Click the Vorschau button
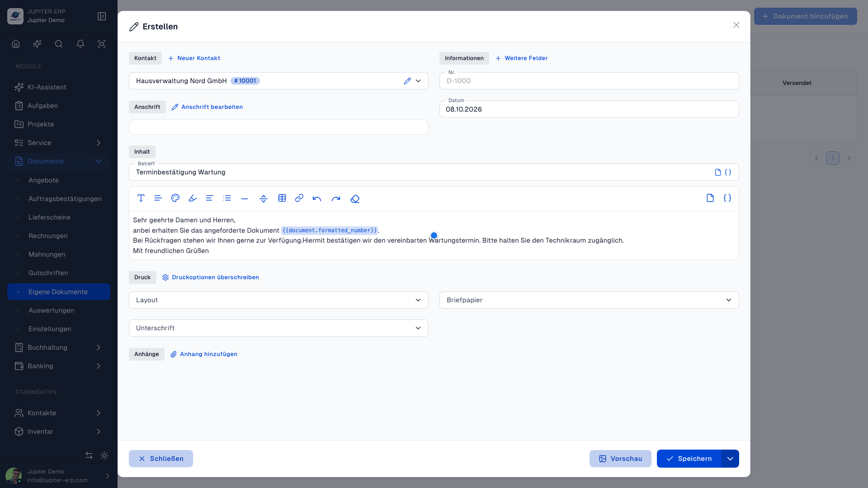Viewport: 868px width, 488px height. click(x=620, y=459)
